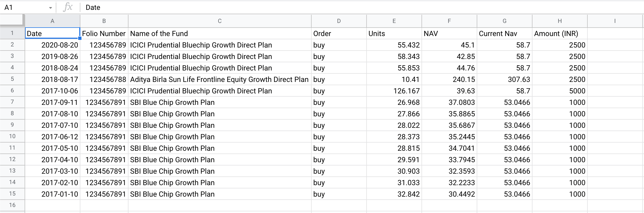This screenshot has width=644, height=213.
Task: Click the select-all corner box
Action: tap(12, 21)
